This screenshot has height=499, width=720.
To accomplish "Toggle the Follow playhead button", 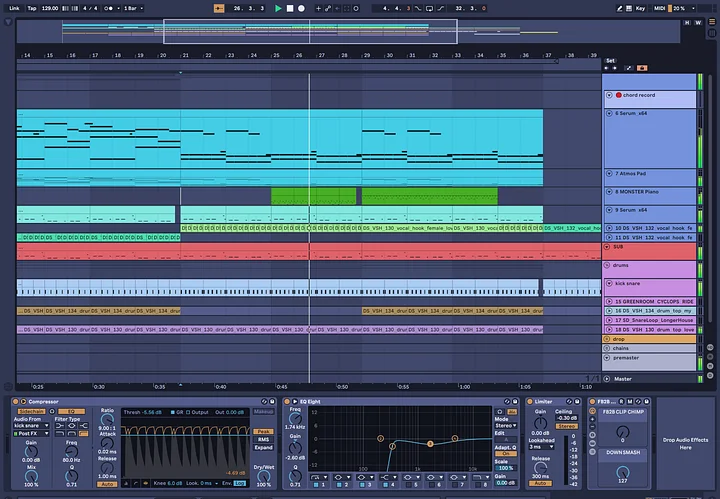I will [x=219, y=8].
